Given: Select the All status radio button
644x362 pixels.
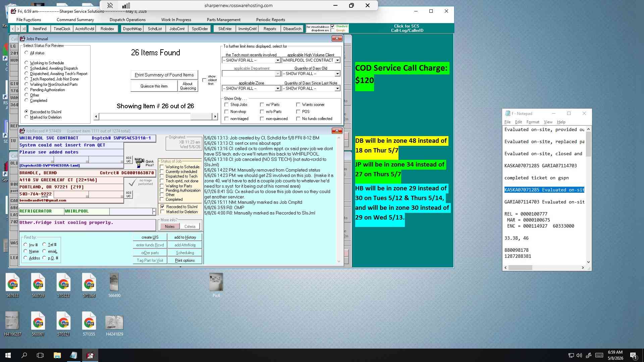Looking at the screenshot, I should (x=26, y=53).
